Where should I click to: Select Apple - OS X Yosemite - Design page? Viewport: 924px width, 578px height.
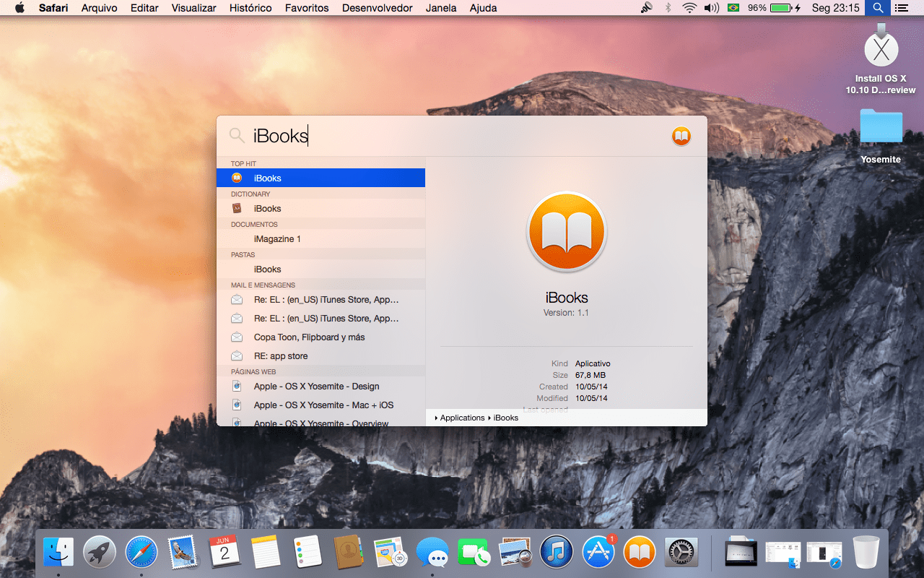(321, 386)
